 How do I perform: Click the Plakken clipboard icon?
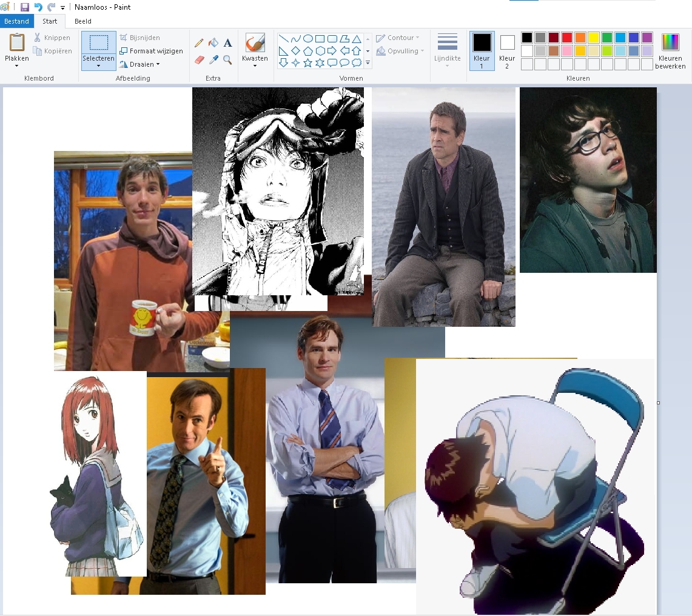click(x=17, y=42)
